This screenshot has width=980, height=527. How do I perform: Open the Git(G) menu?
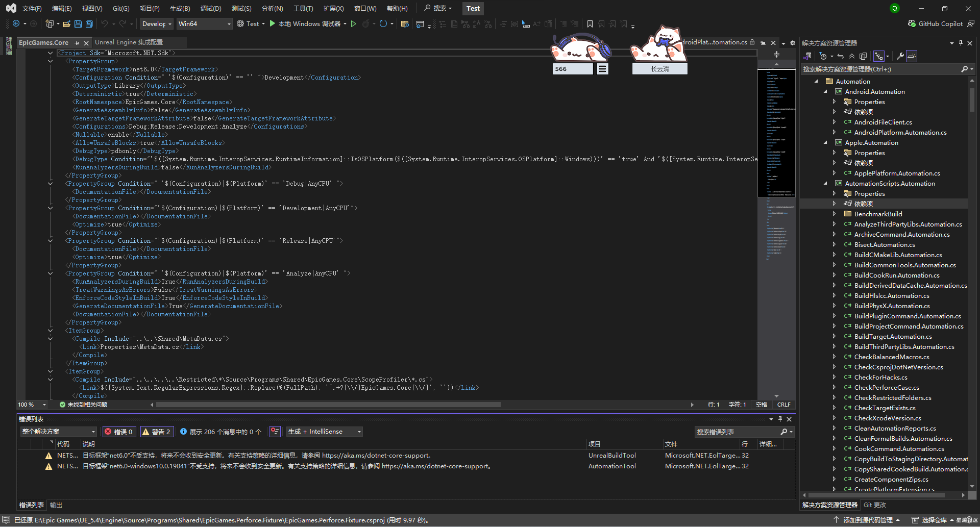click(121, 9)
